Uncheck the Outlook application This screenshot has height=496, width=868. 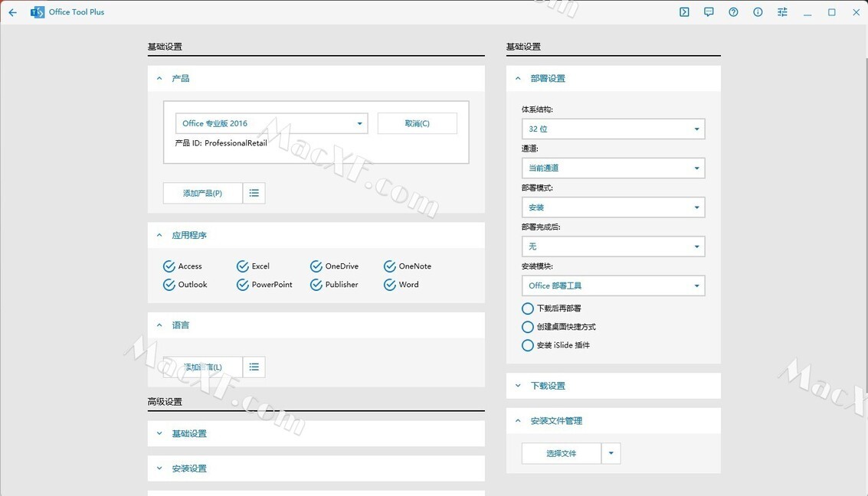pyautogui.click(x=169, y=285)
